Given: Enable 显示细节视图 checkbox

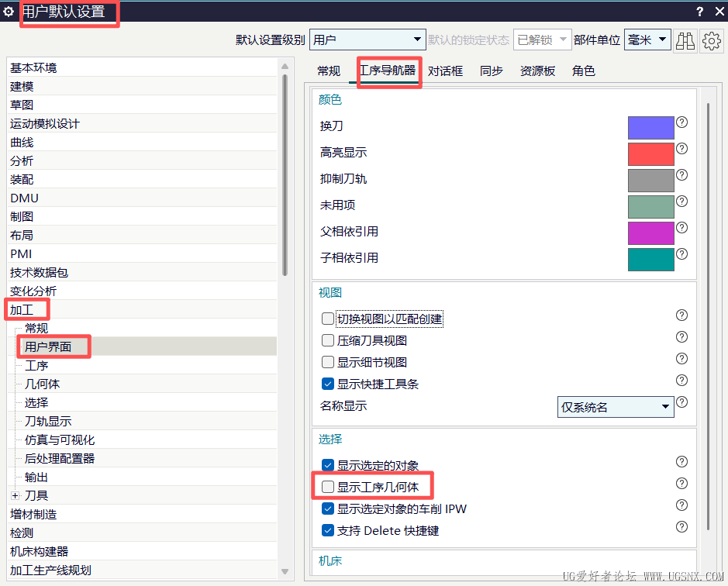Looking at the screenshot, I should pyautogui.click(x=328, y=362).
